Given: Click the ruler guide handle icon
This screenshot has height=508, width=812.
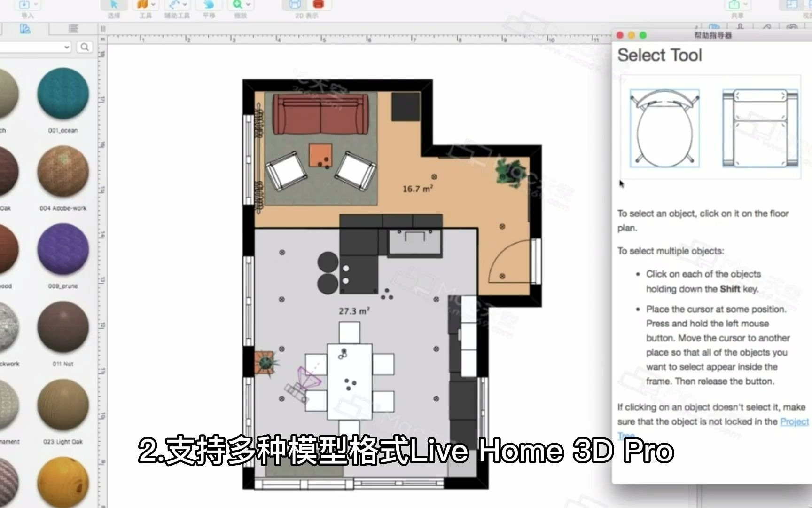Looking at the screenshot, I should [x=103, y=29].
